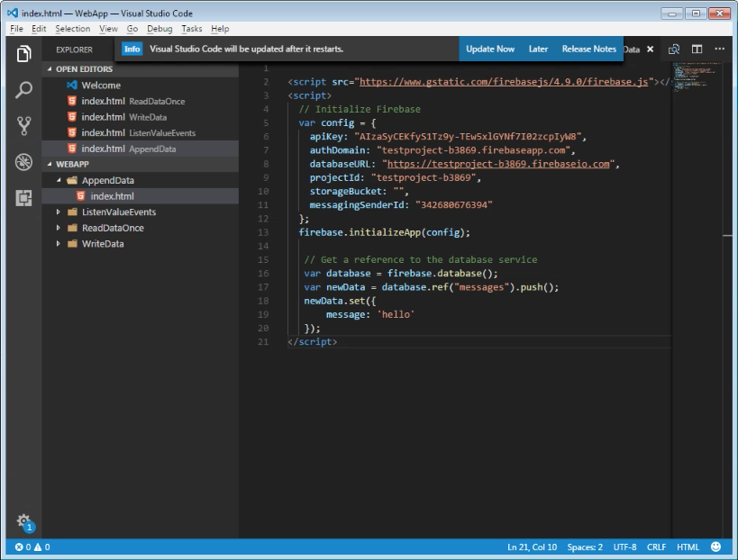Open the Explorer view in activity bar
This screenshot has height=560, width=738.
[x=23, y=54]
